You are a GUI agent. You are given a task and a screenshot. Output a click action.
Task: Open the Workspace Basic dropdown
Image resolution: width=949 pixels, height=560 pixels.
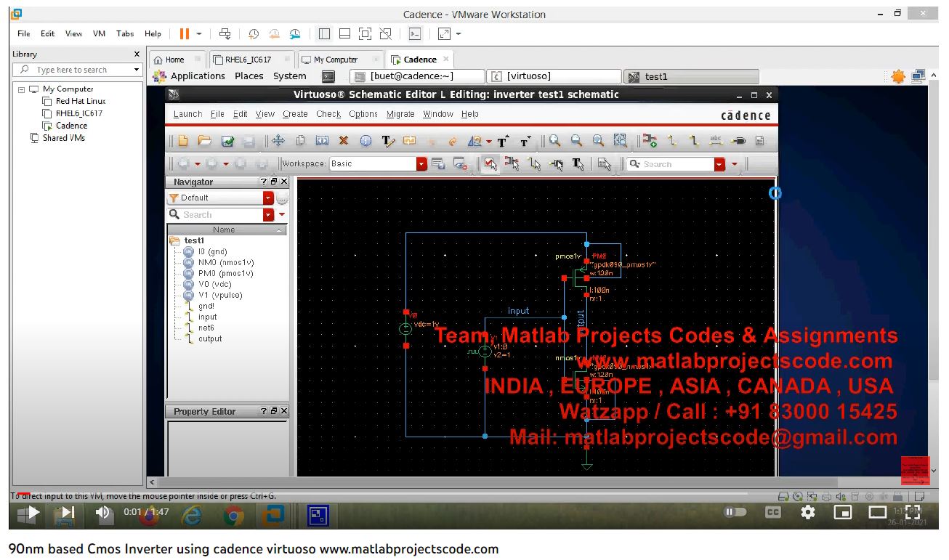pyautogui.click(x=421, y=164)
